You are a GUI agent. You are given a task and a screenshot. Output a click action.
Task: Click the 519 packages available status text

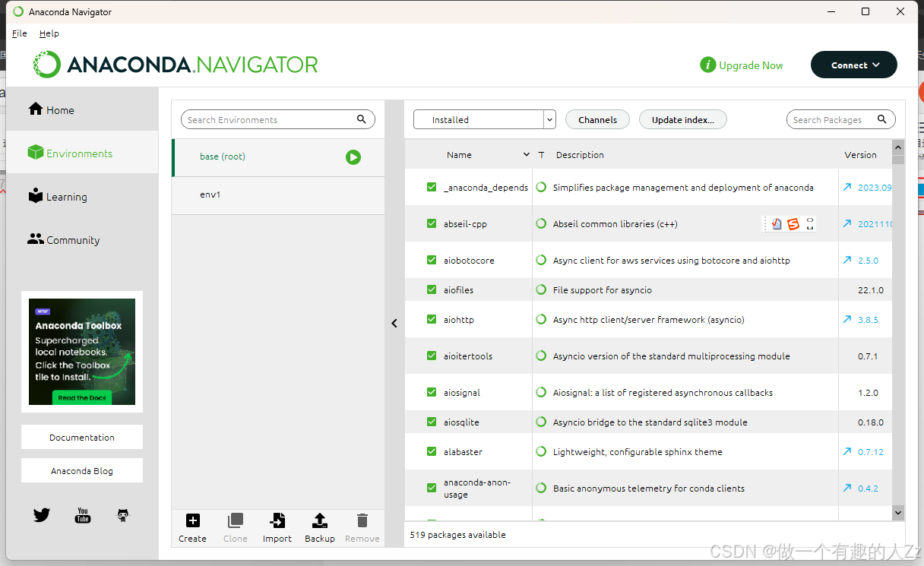pyautogui.click(x=457, y=534)
